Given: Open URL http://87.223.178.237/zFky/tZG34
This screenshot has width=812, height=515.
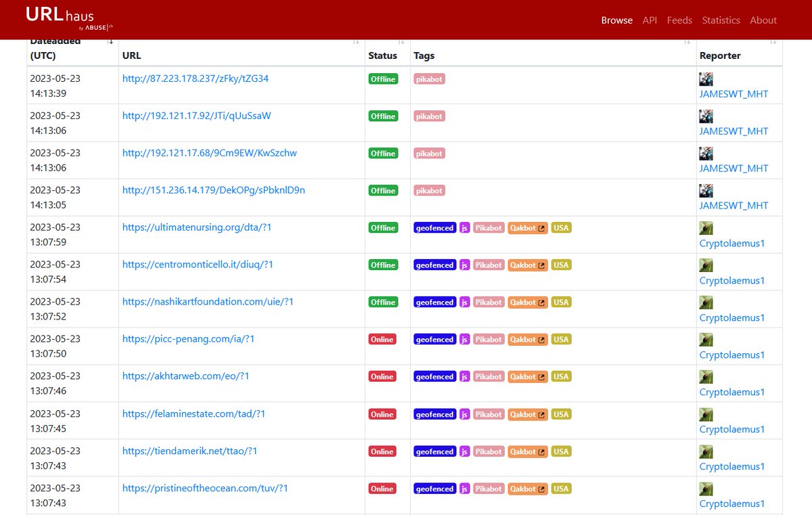Looking at the screenshot, I should [196, 79].
